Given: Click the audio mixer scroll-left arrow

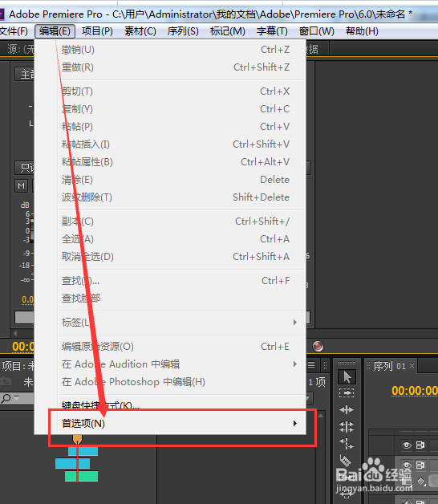Looking at the screenshot, I should 14,333.
